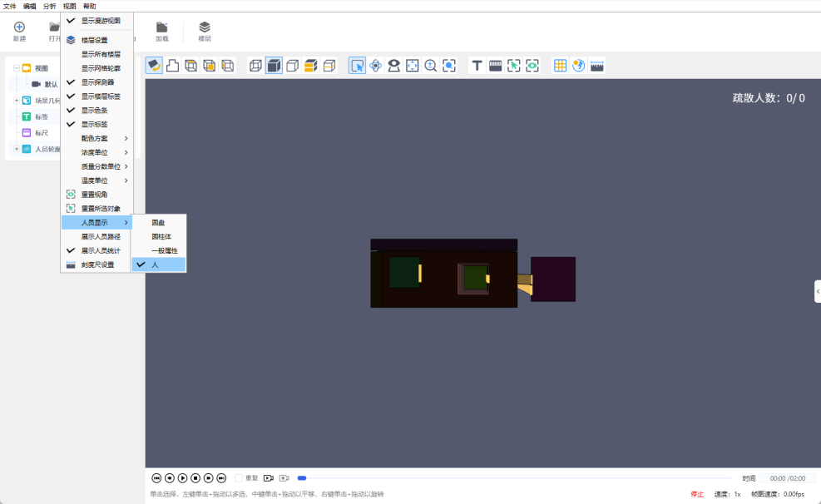The height and width of the screenshot is (504, 821).
Task: Toggle 显示探测器 menu option
Action: (x=96, y=82)
